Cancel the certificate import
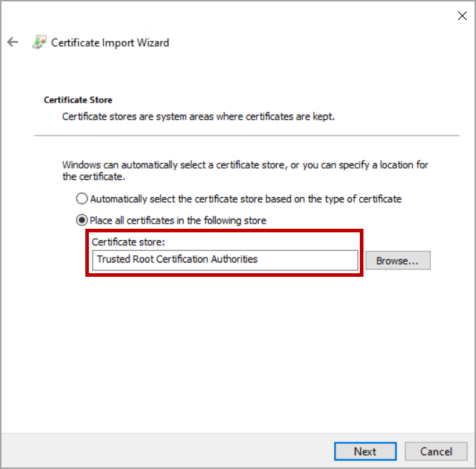Screen dimensions: 476x469 click(436, 451)
